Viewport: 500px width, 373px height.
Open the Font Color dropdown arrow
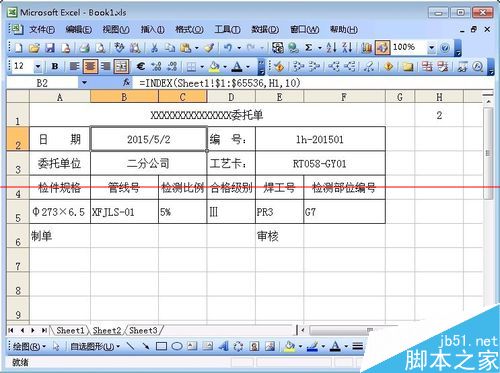pos(248,67)
